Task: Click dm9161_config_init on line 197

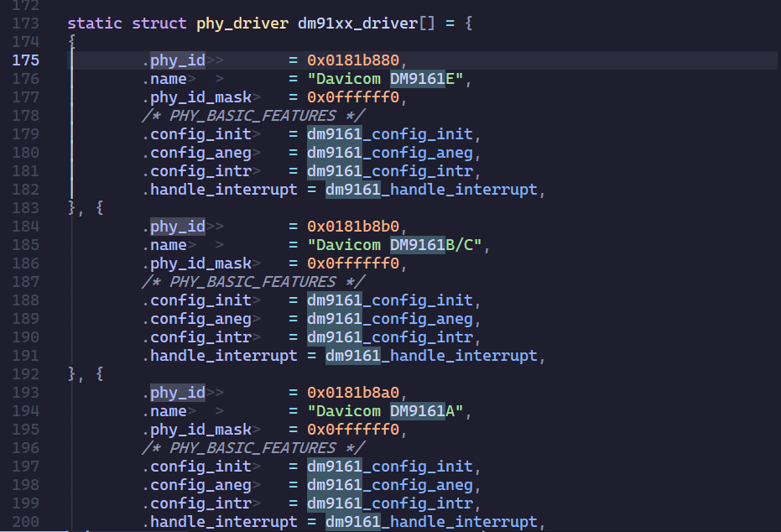Action: pyautogui.click(x=389, y=467)
